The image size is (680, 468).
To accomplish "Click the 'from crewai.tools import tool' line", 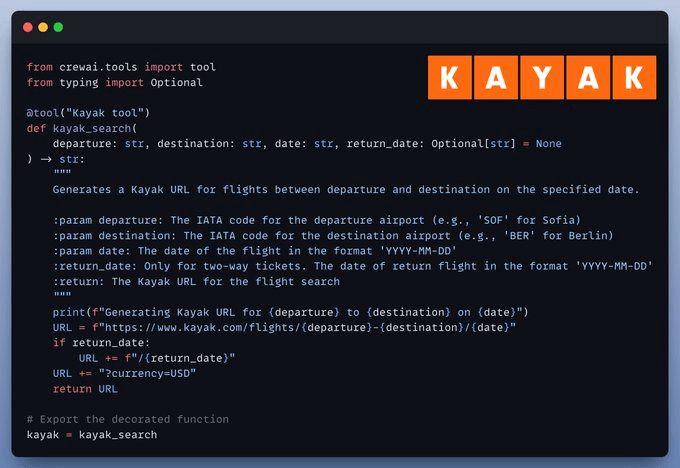I will click(121, 67).
